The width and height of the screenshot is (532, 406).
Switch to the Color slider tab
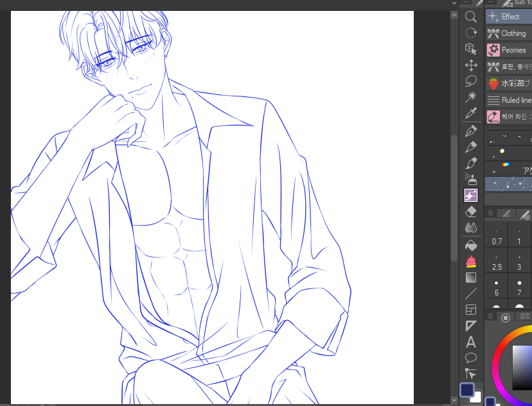[x=524, y=317]
